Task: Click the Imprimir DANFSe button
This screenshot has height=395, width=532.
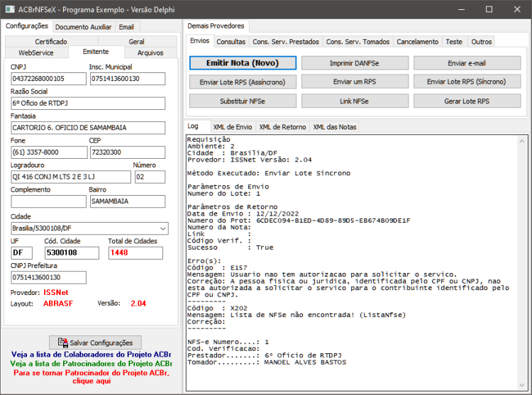Action: 355,63
